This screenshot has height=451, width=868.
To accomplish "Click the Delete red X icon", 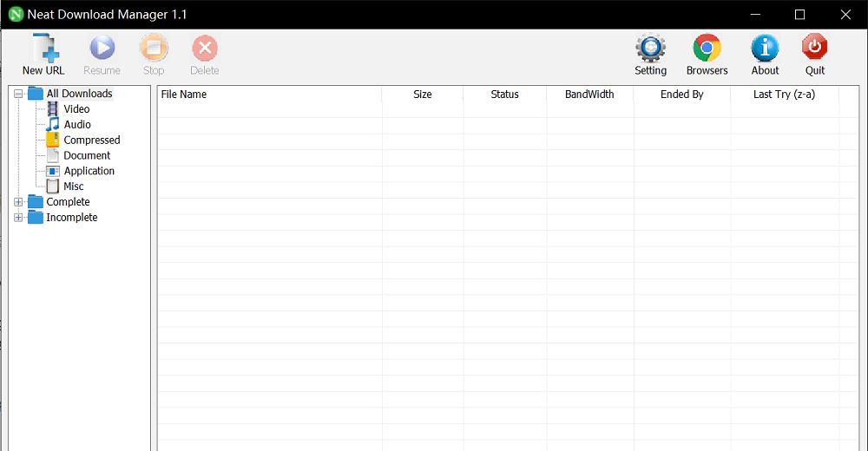I will coord(205,49).
